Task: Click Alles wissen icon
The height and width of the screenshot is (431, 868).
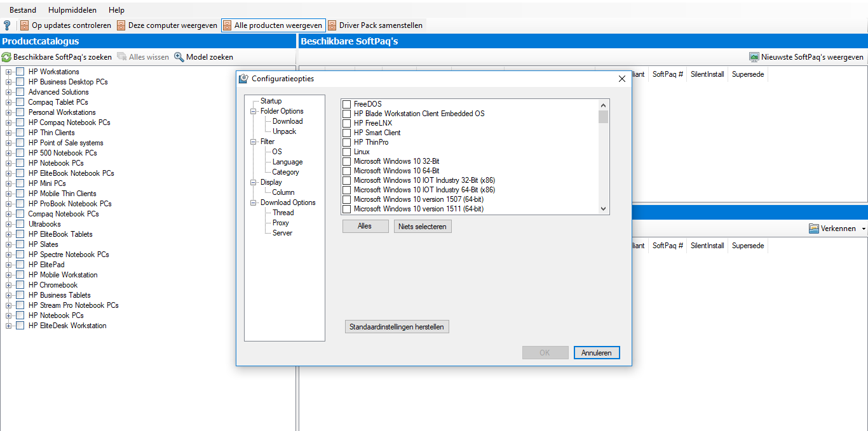Action: [122, 57]
